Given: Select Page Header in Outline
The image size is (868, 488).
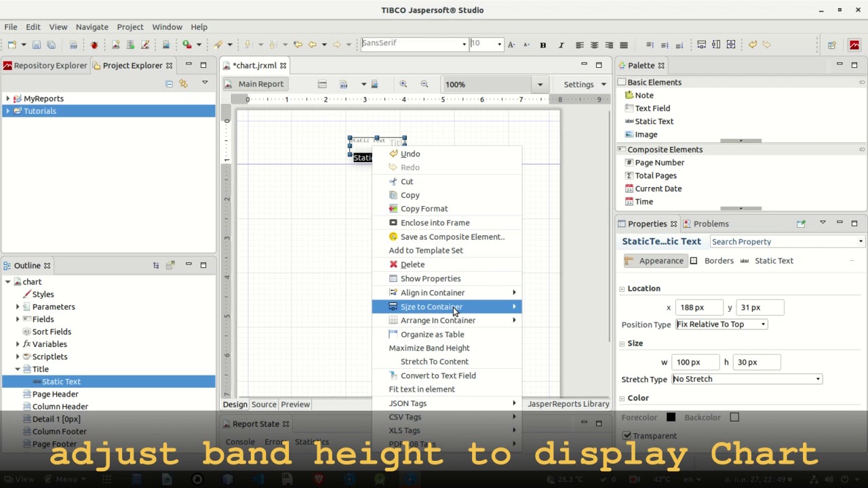Looking at the screenshot, I should coord(55,394).
